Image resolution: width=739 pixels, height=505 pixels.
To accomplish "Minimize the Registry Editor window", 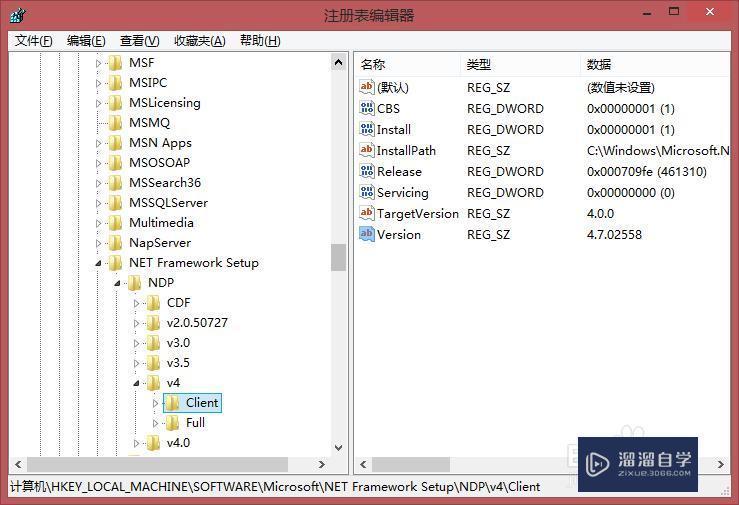I will pos(647,13).
